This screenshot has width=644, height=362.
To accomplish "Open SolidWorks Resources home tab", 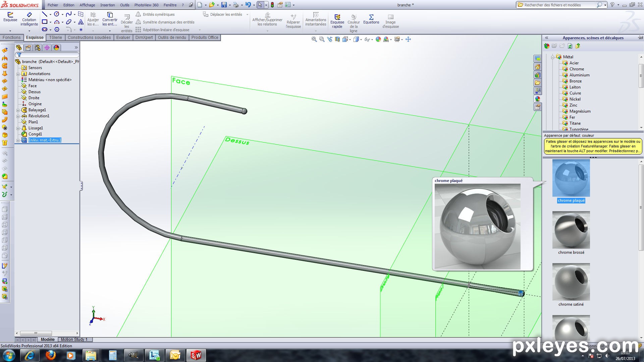I will [x=538, y=67].
